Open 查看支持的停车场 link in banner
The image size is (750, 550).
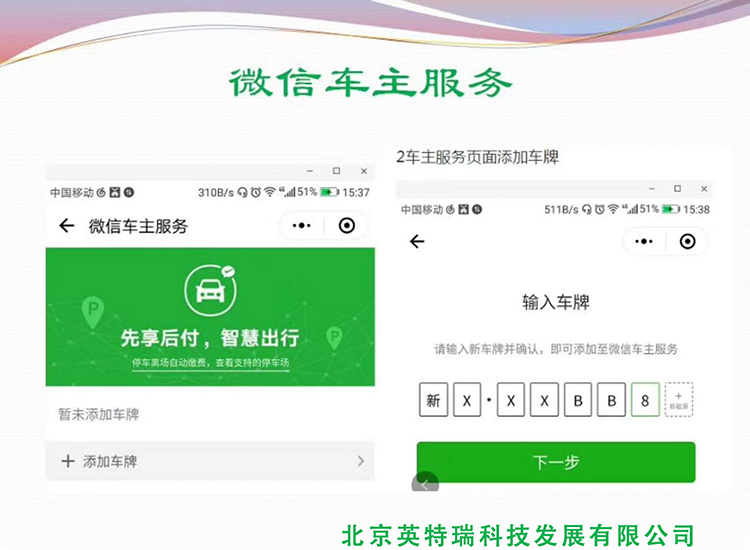(252, 363)
